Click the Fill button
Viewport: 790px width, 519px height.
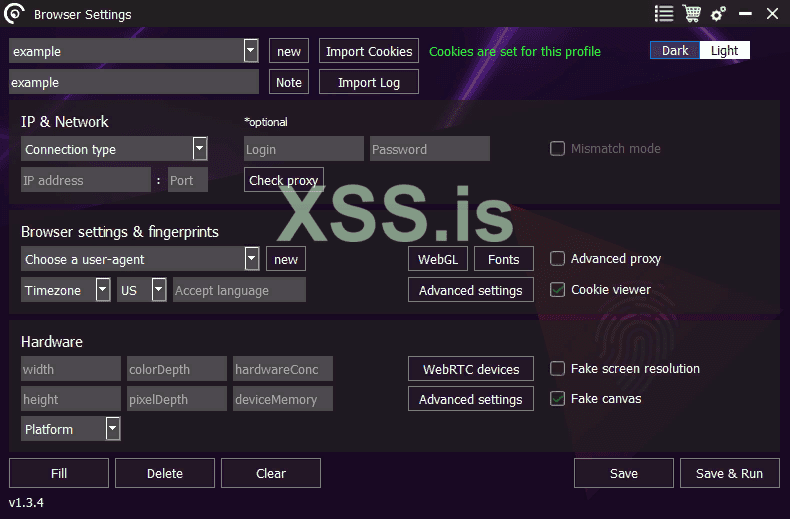tap(59, 473)
